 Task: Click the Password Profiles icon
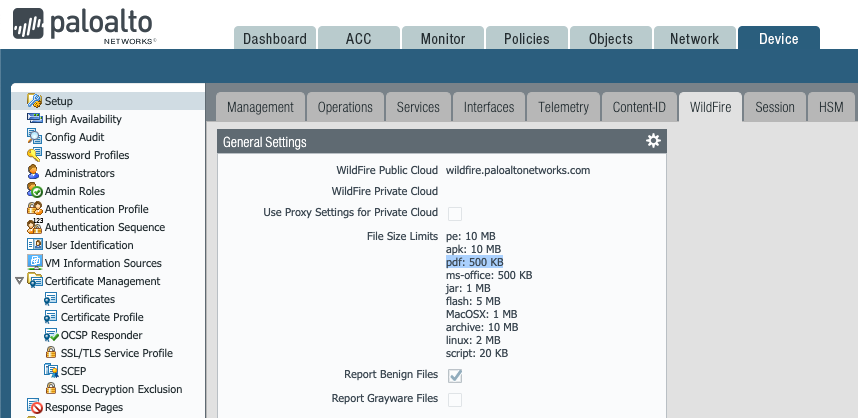(x=34, y=155)
